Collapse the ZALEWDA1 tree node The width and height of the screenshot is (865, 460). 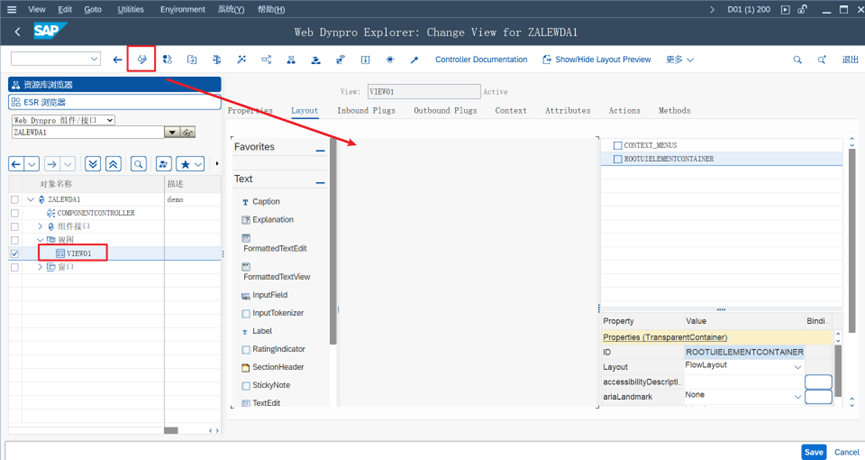pyautogui.click(x=31, y=200)
